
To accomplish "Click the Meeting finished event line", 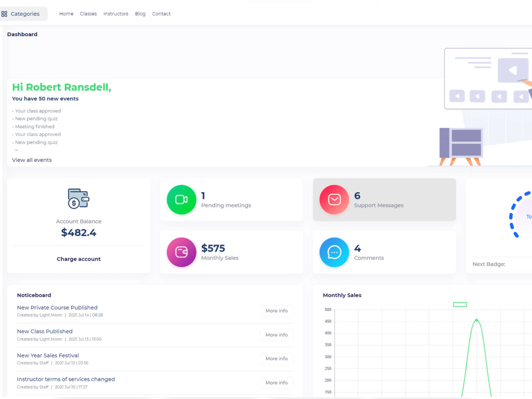I will click(x=33, y=127).
